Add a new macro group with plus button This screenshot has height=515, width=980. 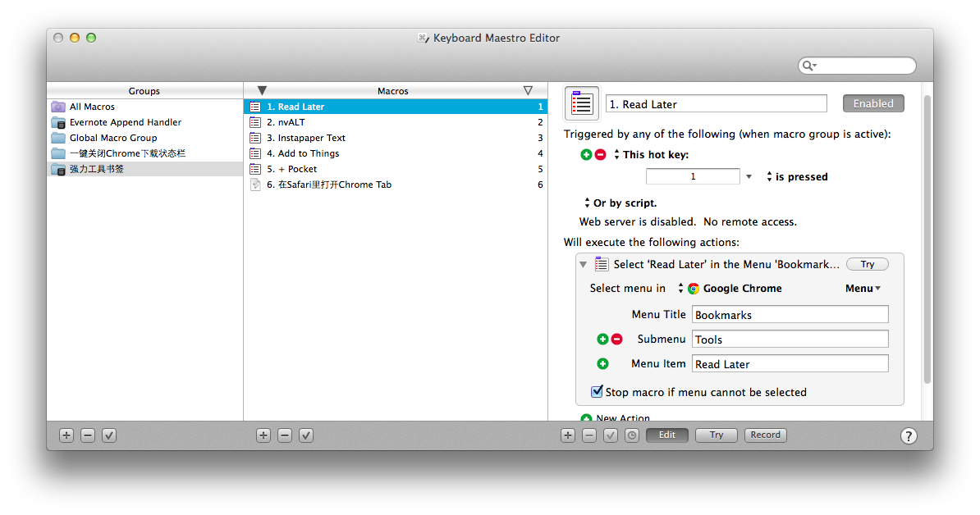coord(66,435)
